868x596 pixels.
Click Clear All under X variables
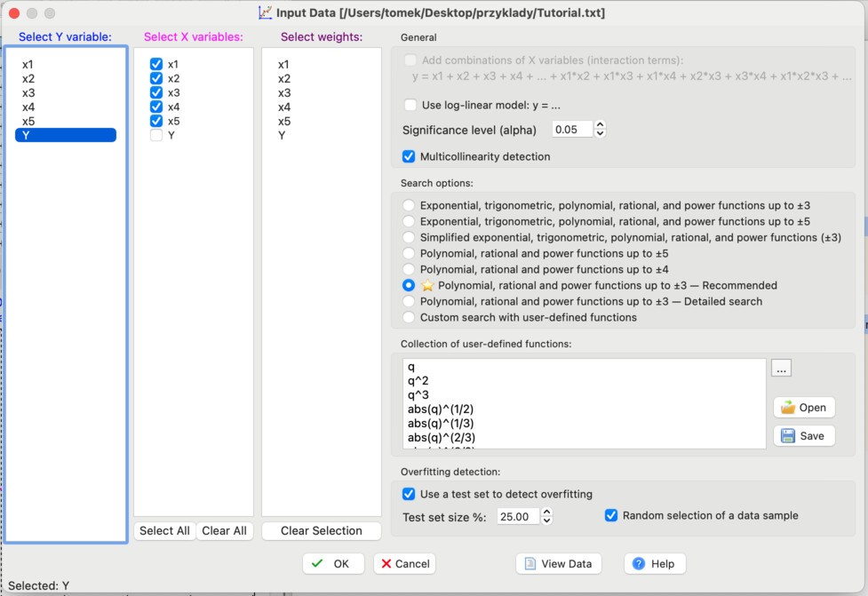click(224, 530)
